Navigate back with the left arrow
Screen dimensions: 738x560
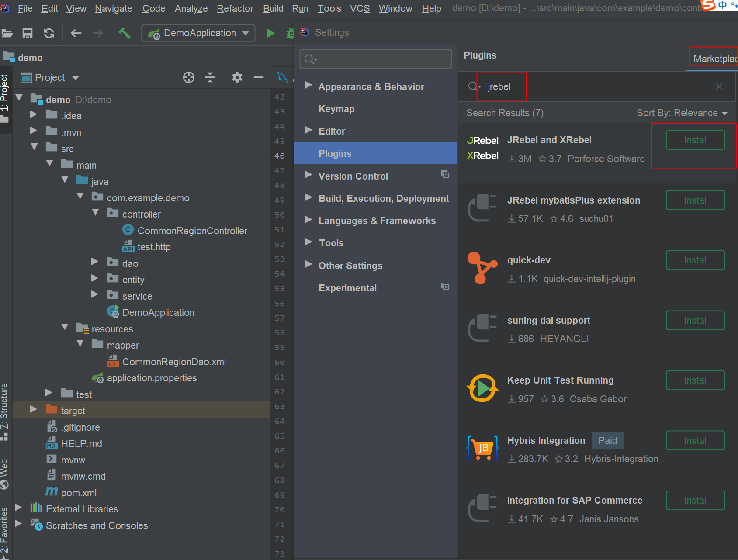click(x=76, y=33)
